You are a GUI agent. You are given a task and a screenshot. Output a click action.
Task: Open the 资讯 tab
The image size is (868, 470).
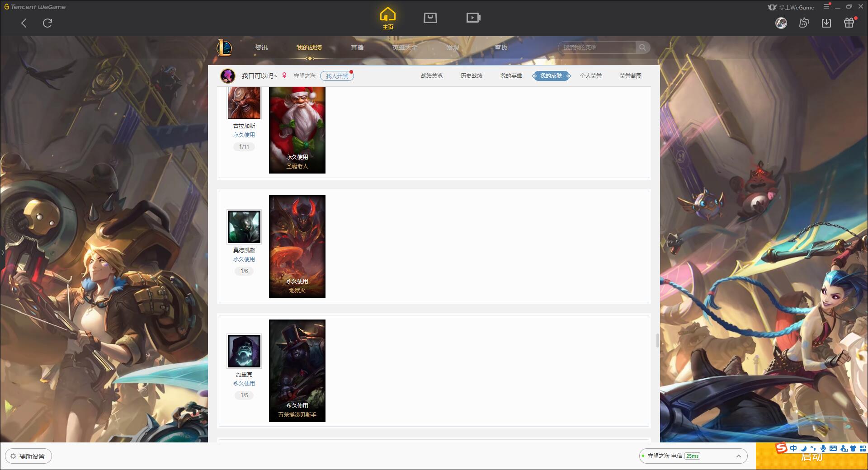tap(261, 47)
